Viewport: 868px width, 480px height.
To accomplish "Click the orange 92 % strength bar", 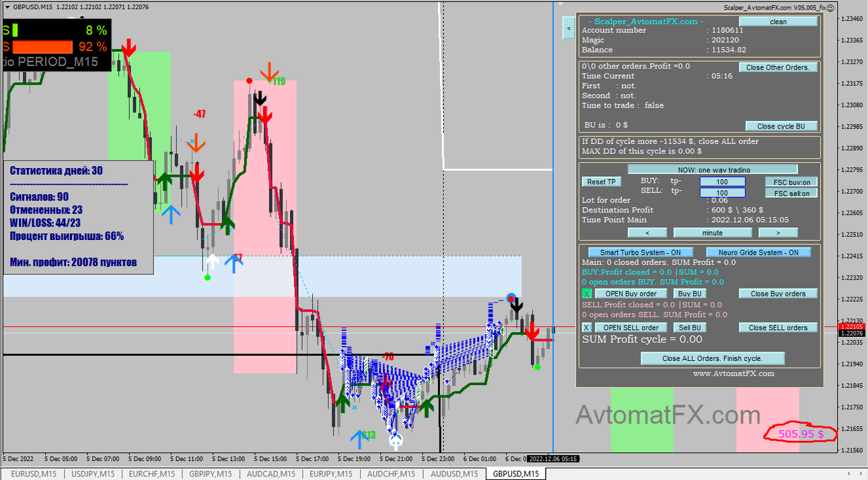I will (42, 47).
